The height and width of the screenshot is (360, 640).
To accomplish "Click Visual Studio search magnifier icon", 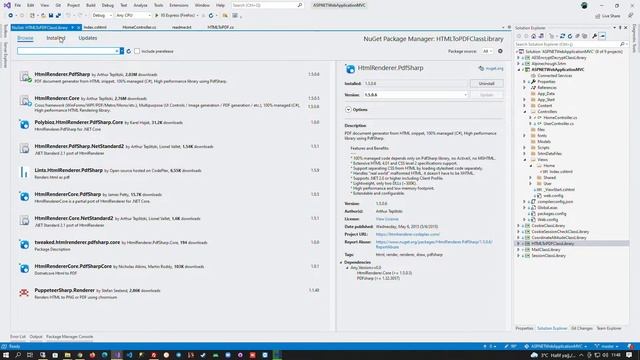I will tap(300, 5).
